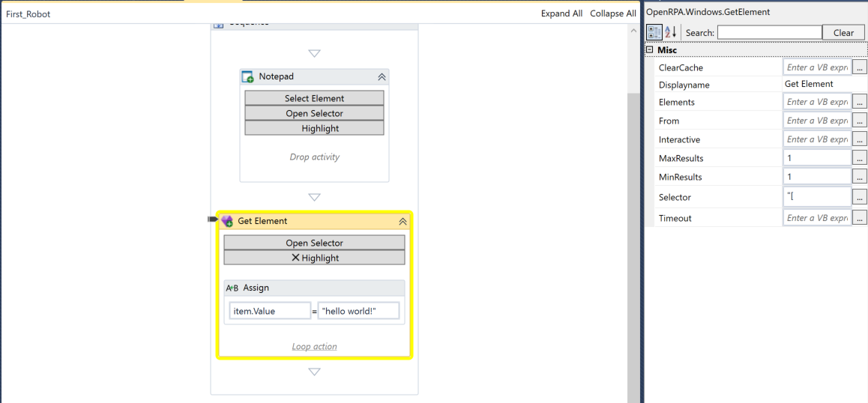
Task: Collapse All activities in designer
Action: (x=613, y=13)
